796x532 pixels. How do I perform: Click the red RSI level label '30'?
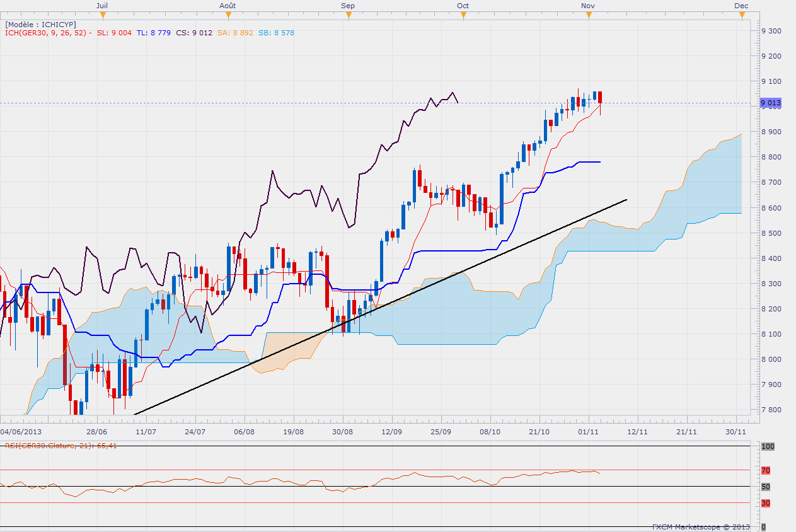click(x=766, y=503)
